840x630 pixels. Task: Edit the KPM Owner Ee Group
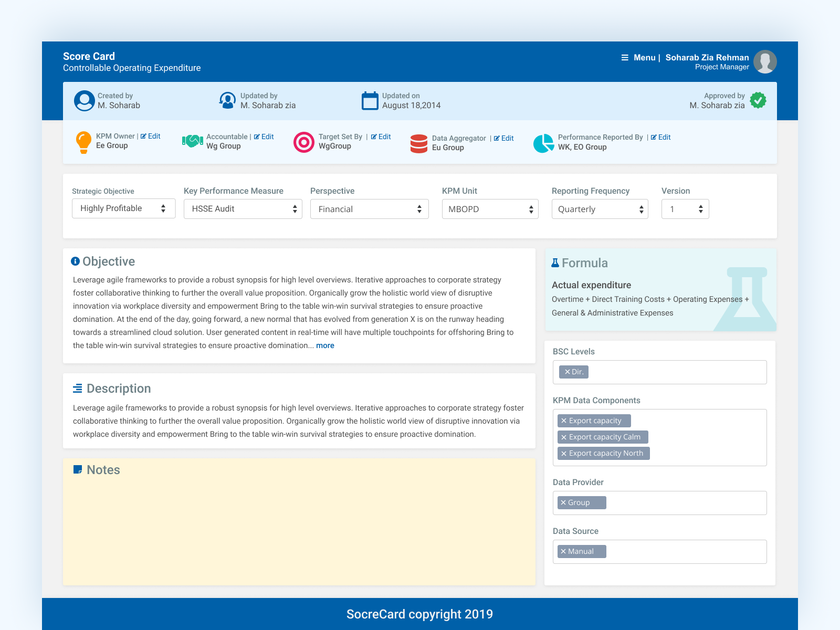152,135
